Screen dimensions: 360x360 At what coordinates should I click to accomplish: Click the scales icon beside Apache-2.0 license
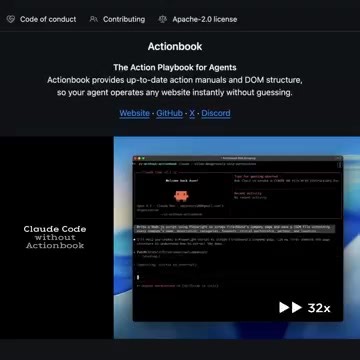point(163,19)
